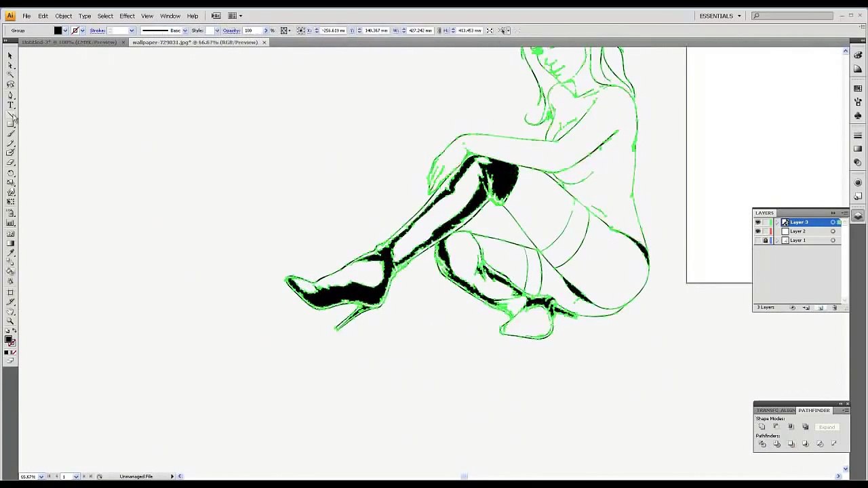This screenshot has width=868, height=488.
Task: Select the Scale tool
Action: click(10, 182)
